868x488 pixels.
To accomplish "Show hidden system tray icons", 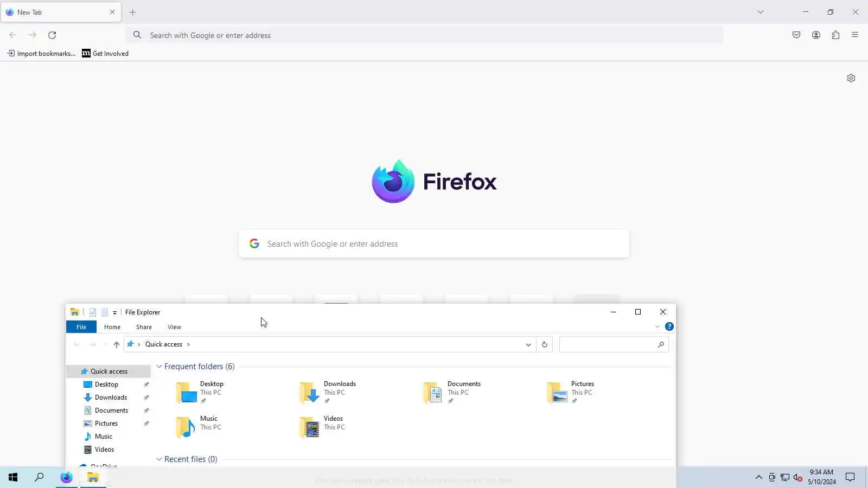I will 758,477.
